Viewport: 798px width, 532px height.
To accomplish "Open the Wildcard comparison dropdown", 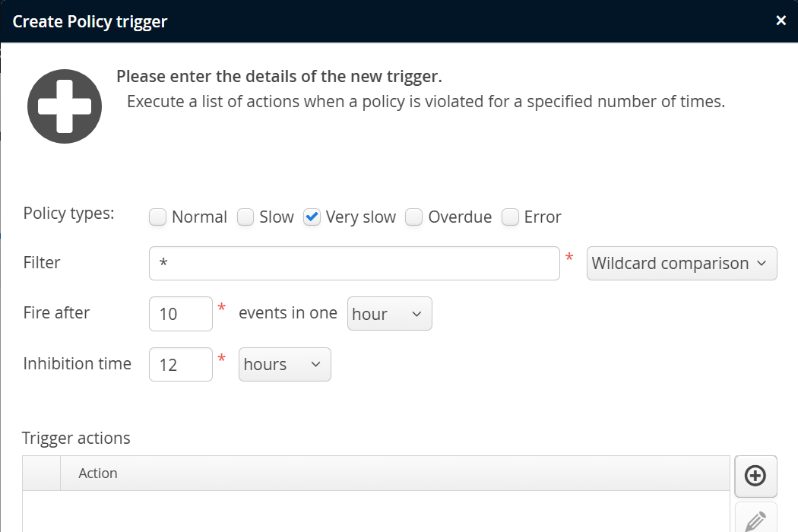I will [682, 263].
